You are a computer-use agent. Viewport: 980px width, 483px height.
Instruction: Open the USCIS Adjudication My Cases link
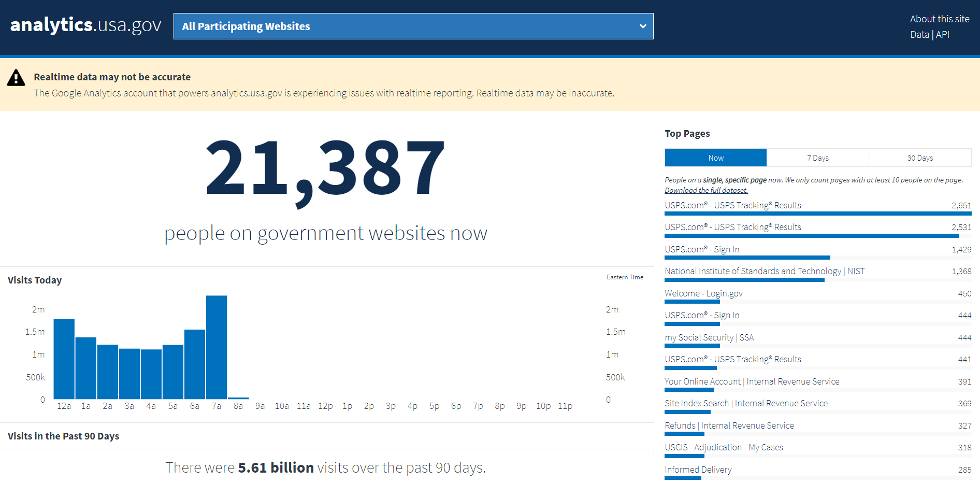tap(724, 447)
